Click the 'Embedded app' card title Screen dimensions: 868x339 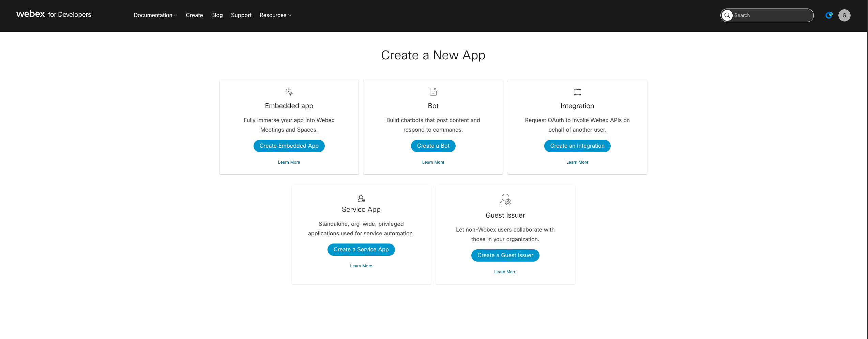click(x=289, y=106)
